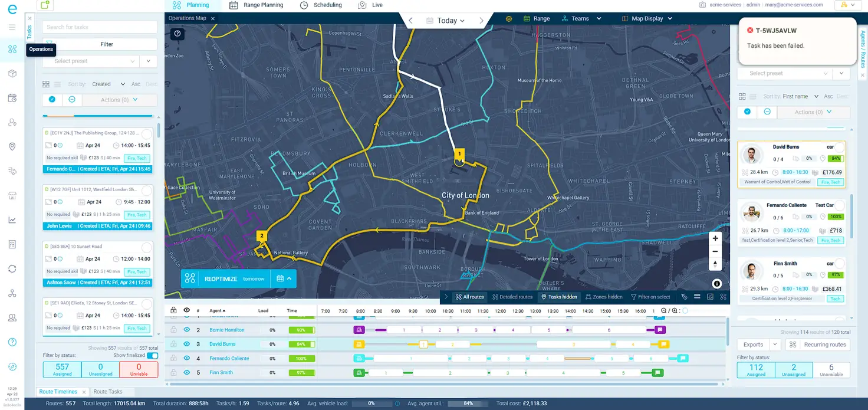Viewport: 868px width, 410px height.
Task: Select all tasks check button
Action: click(x=52, y=100)
